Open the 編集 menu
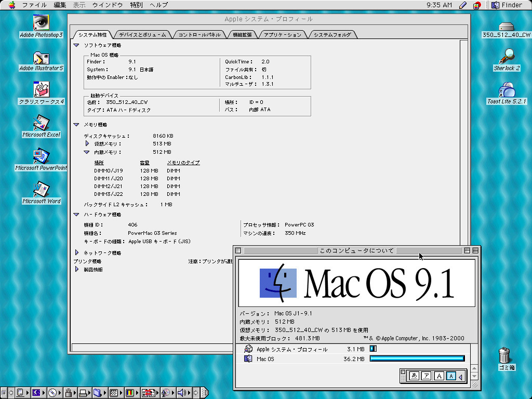The height and width of the screenshot is (399, 532). (60, 5)
